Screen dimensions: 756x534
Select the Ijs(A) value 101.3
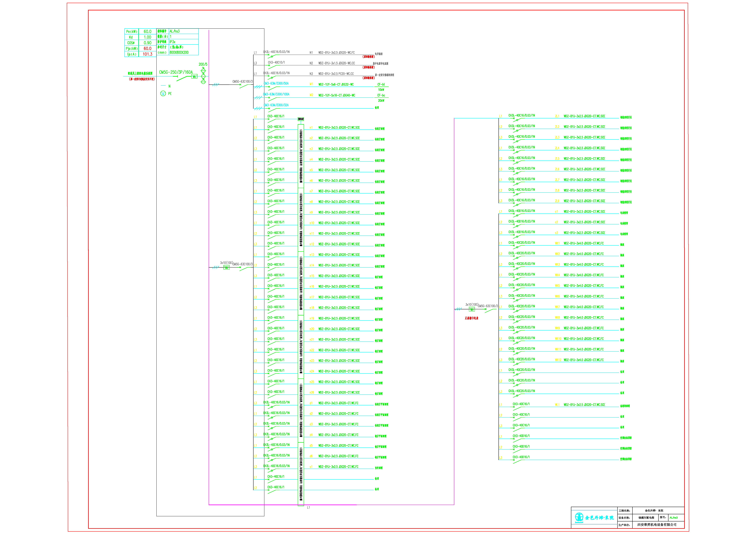(x=147, y=54)
